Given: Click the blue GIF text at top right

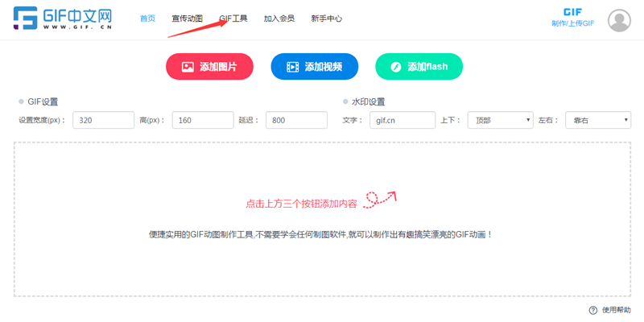Looking at the screenshot, I should [572, 12].
